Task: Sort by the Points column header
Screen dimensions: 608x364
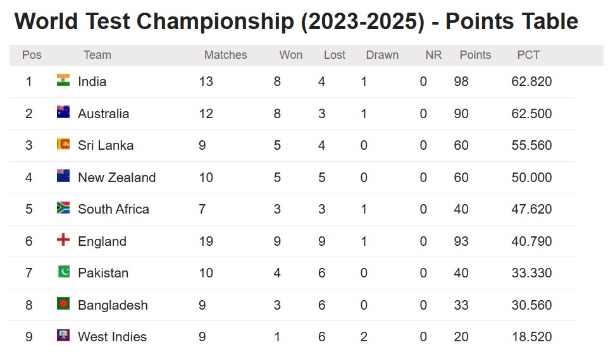Action: (475, 55)
